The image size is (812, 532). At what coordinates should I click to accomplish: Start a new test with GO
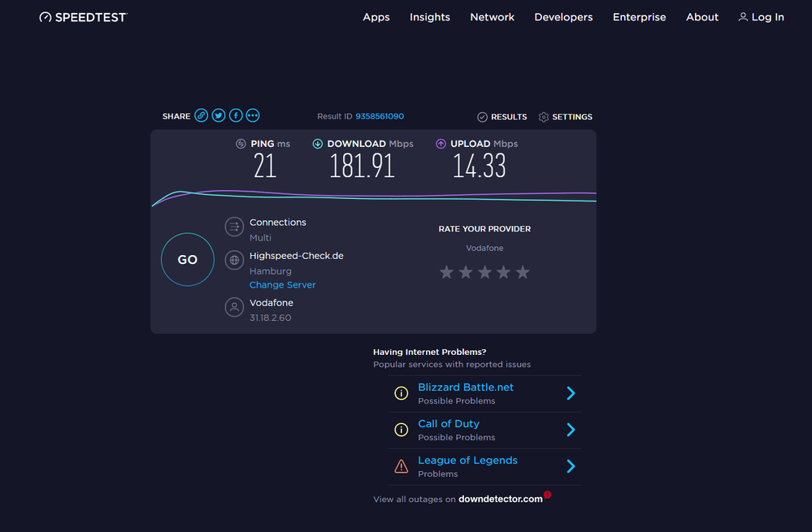(x=188, y=259)
